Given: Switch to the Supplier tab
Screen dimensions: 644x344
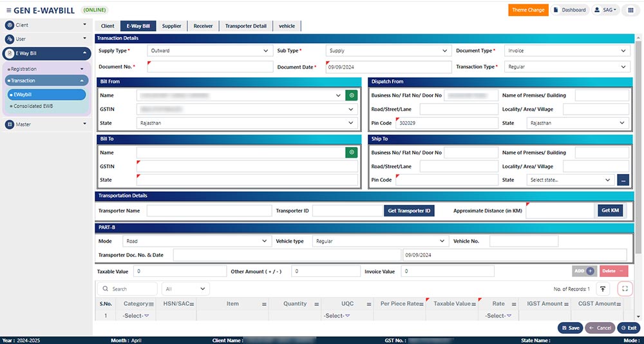Looking at the screenshot, I should [x=171, y=26].
